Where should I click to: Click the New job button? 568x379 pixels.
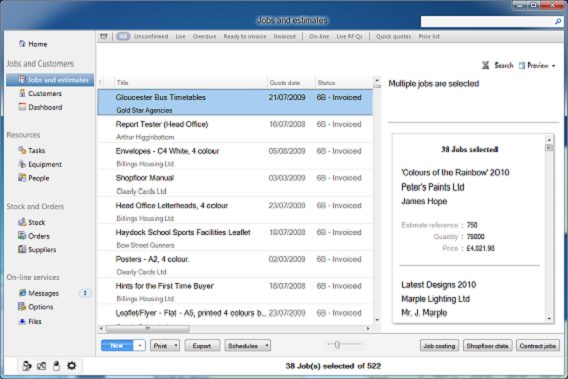[x=117, y=346]
